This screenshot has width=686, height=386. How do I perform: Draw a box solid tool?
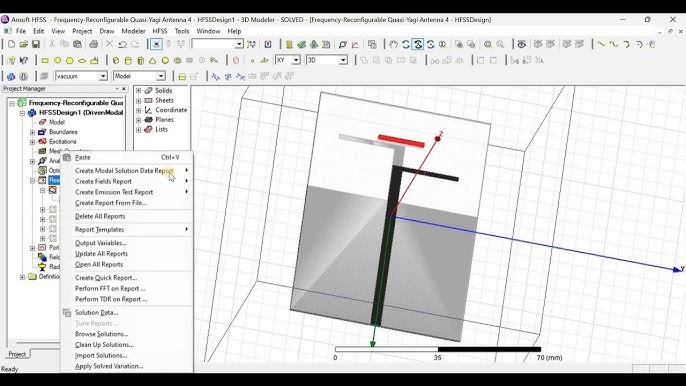tap(116, 60)
